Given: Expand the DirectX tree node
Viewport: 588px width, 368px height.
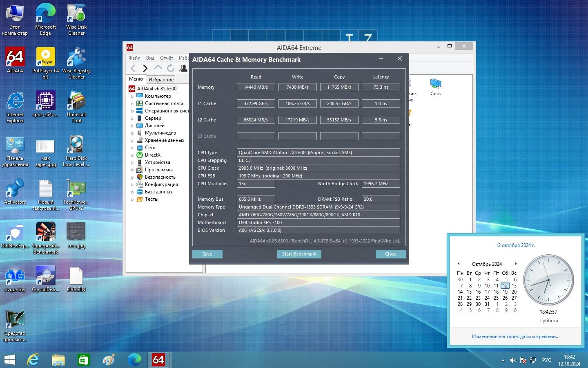Looking at the screenshot, I should (132, 155).
